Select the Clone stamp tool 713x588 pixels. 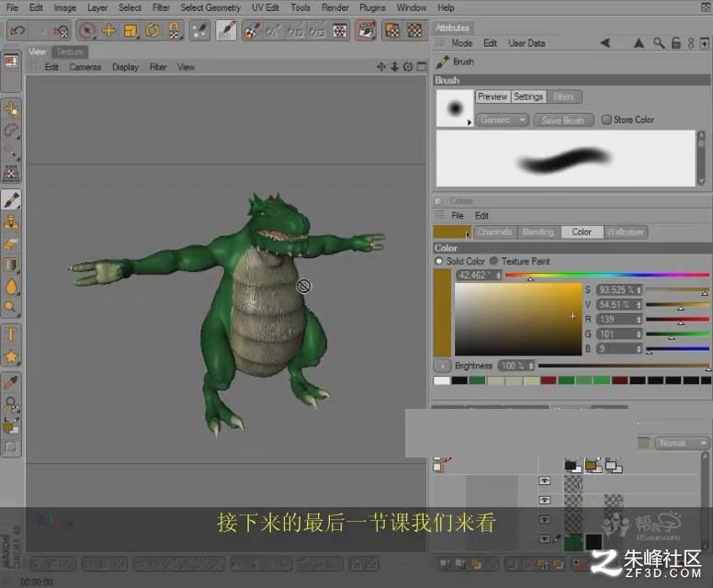(11, 222)
